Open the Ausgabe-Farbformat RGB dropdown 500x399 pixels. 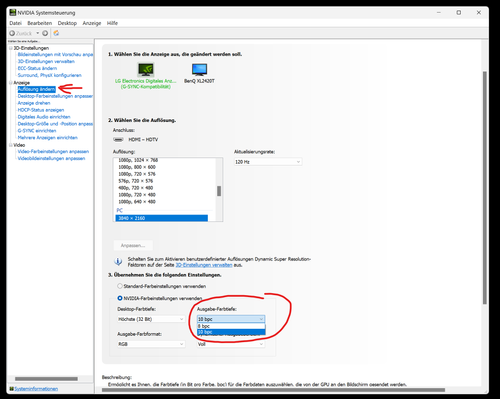point(151,344)
